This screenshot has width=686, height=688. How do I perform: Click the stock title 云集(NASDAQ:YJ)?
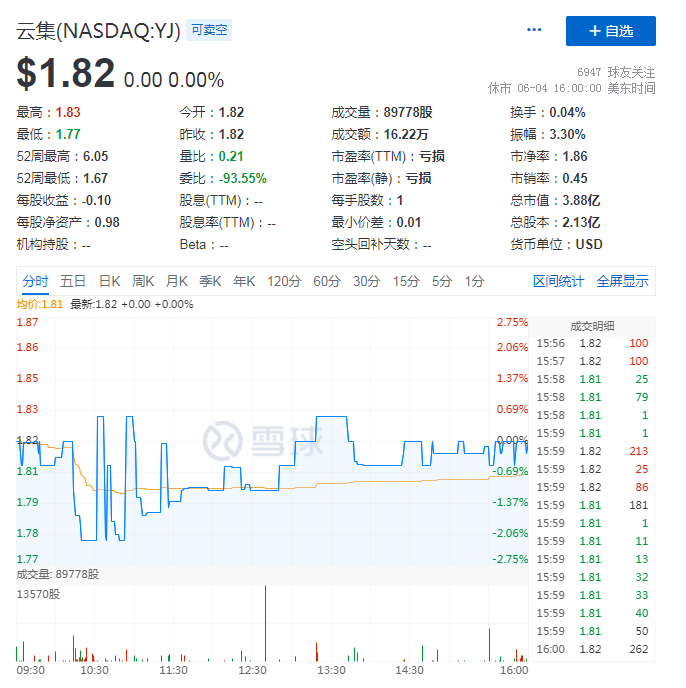98,31
